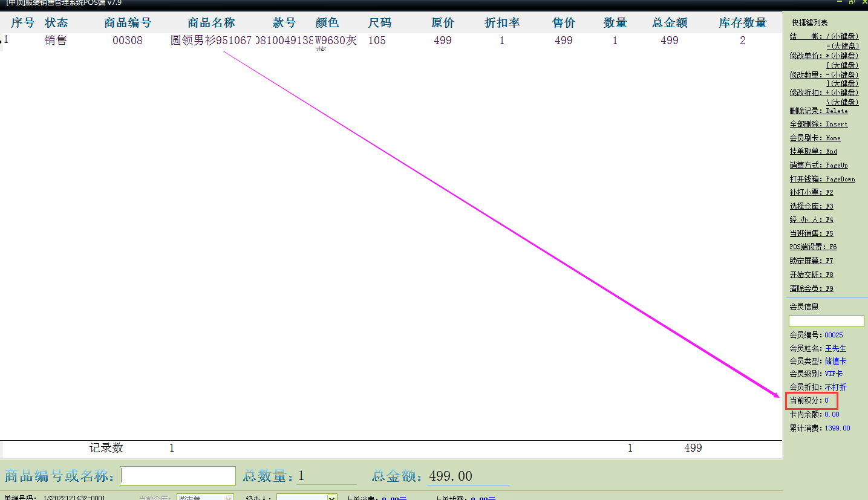Screen dimensions: 868x500
Task: Open 会员刷卡: Home shortcut link
Action: [x=815, y=138]
